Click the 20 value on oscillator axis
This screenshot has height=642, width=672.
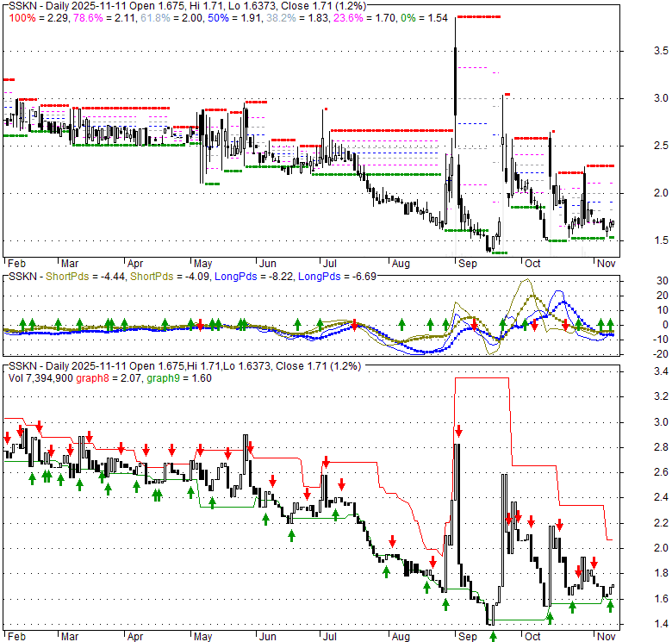point(663,296)
